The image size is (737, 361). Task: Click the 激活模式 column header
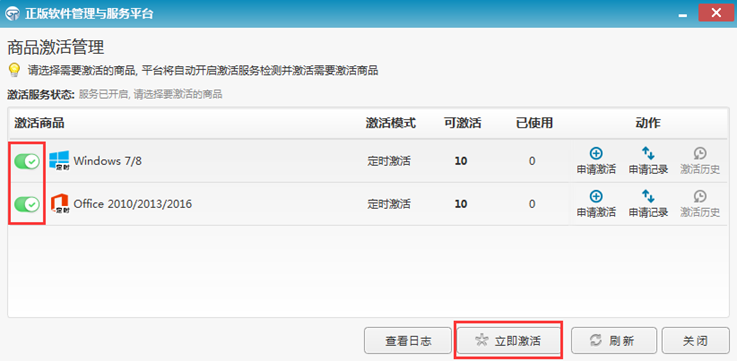391,123
